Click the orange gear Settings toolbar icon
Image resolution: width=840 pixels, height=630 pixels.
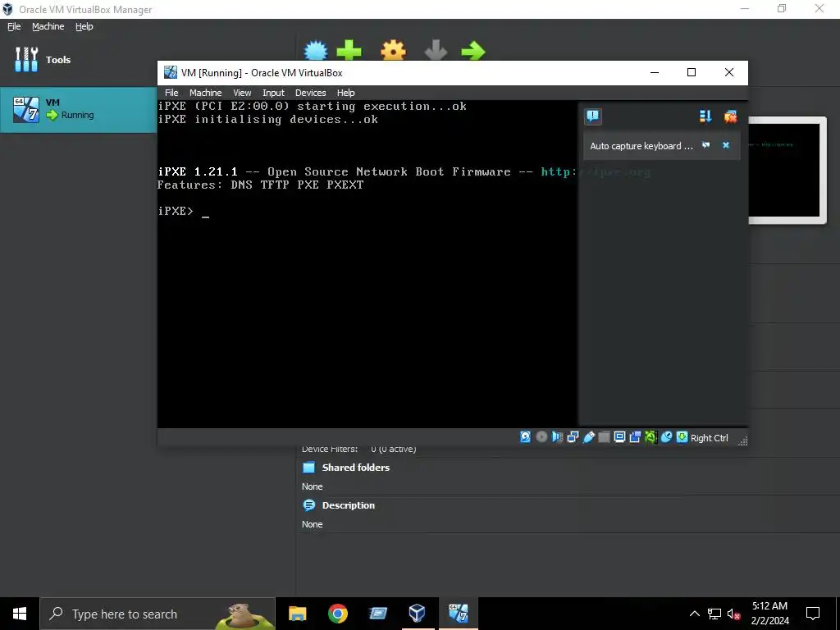pyautogui.click(x=393, y=50)
